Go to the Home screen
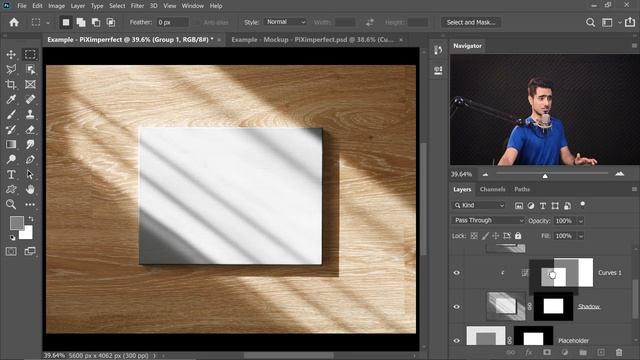640x360 pixels. 14,22
